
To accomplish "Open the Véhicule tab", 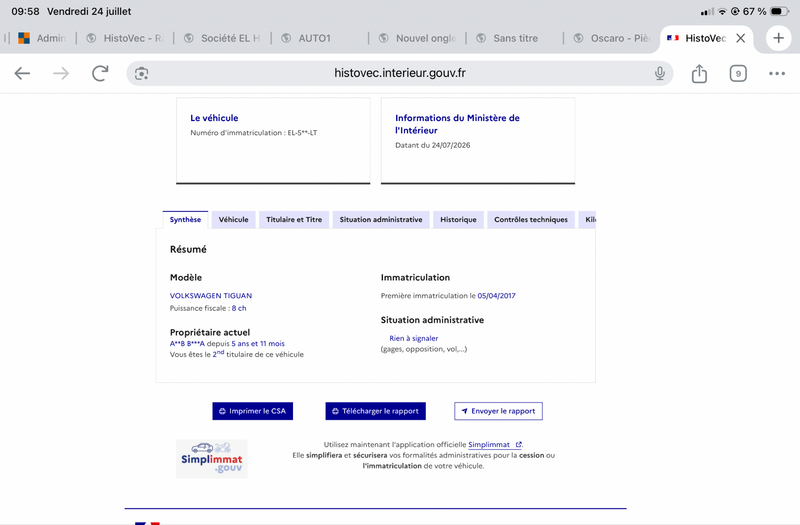I will [x=233, y=219].
